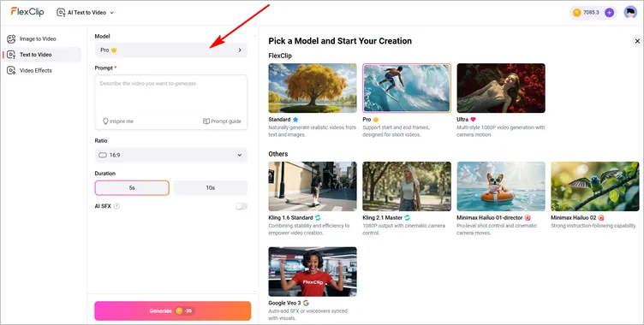Image resolution: width=644 pixels, height=325 pixels.
Task: Click the Video Effects sidebar icon
Action: click(x=11, y=71)
